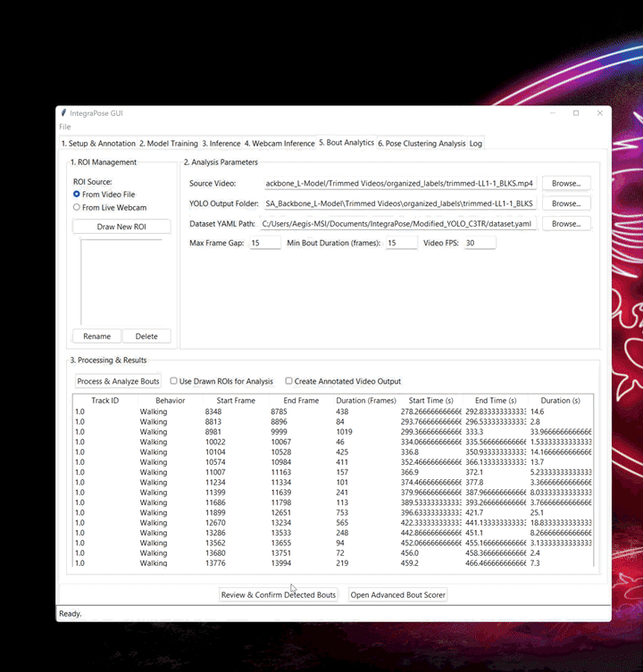Select the Bout Analytics tab
The width and height of the screenshot is (643, 672).
(x=347, y=142)
